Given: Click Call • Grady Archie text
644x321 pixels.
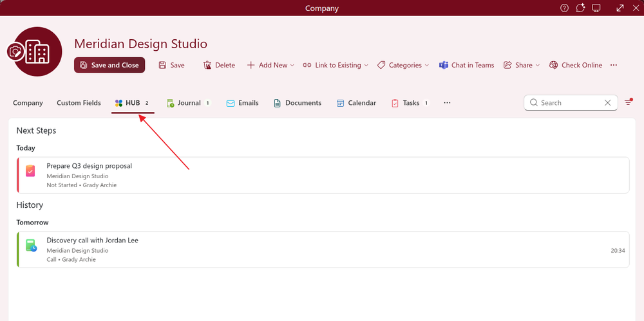Looking at the screenshot, I should point(71,259).
